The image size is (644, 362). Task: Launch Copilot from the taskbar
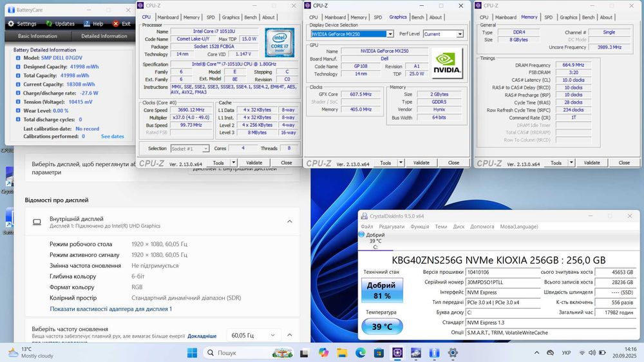point(323,352)
